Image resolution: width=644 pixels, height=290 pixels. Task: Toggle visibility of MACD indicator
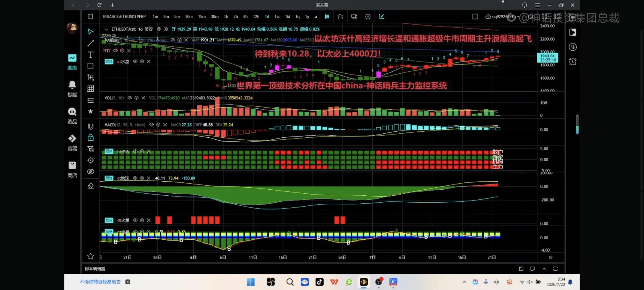151,125
